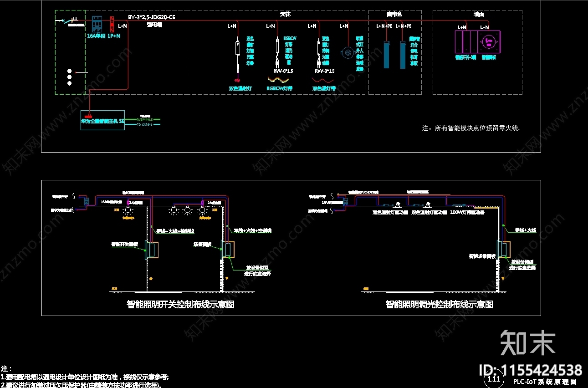
Task: Click the 天花 zone heading
Action: 285,15
